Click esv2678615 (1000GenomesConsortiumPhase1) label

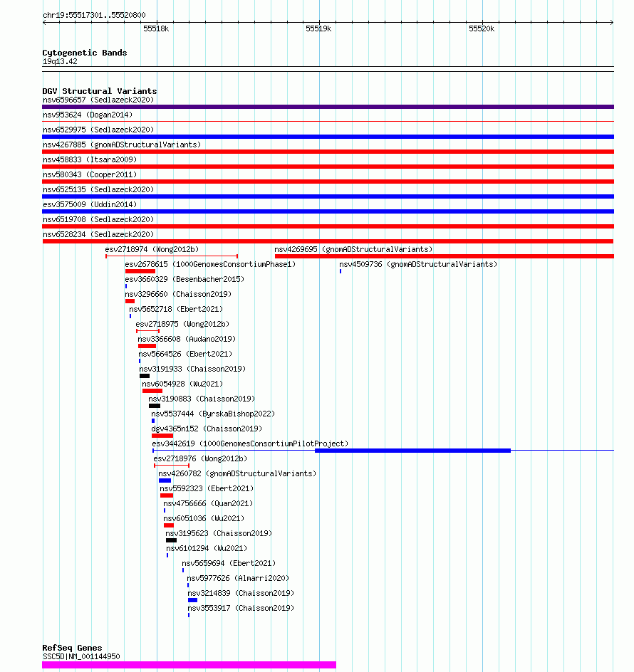[210, 264]
